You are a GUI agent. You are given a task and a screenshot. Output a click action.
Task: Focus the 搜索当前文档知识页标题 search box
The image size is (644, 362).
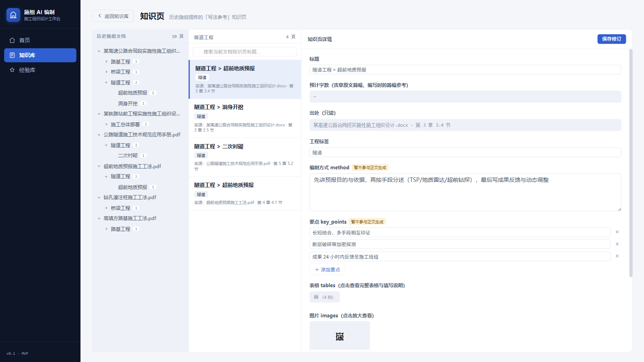[x=245, y=52]
